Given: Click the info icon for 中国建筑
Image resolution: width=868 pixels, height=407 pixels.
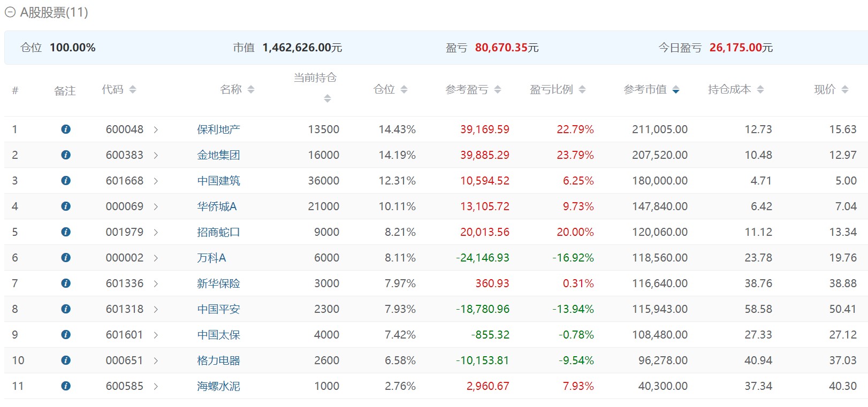Looking at the screenshot, I should (66, 181).
